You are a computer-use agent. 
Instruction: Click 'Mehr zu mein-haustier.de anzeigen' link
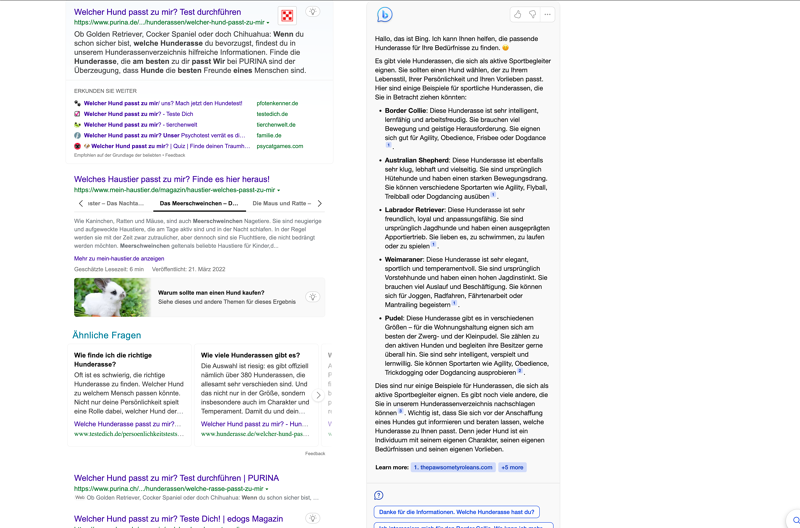coord(119,258)
